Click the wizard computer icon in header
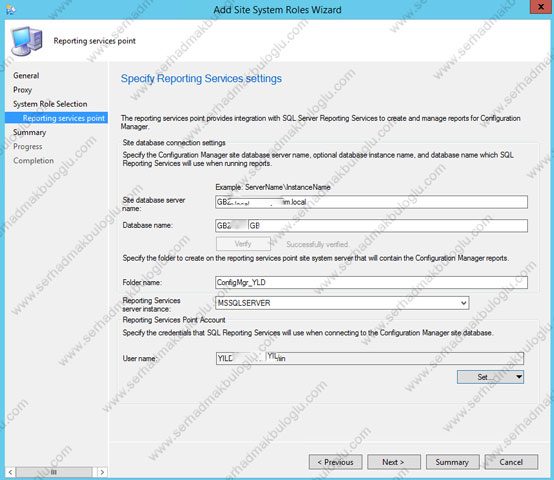Viewport: 554px width, 480px height. (27, 41)
